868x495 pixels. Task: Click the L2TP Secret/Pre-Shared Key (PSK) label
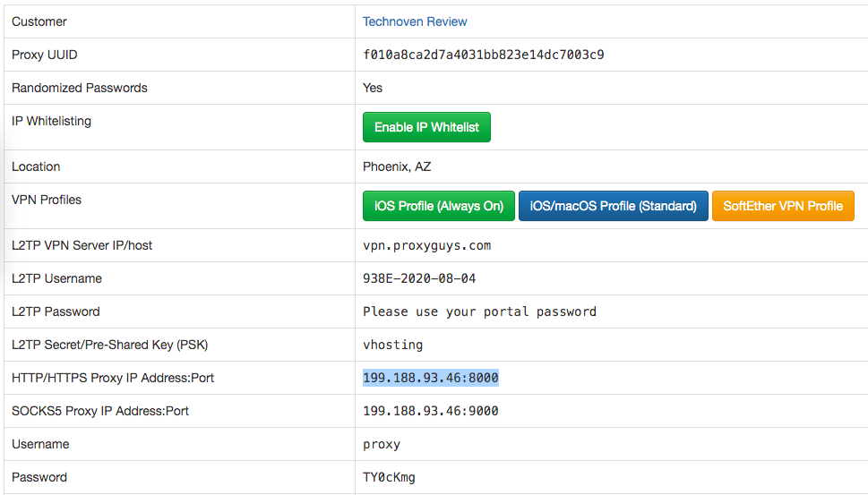(x=110, y=345)
